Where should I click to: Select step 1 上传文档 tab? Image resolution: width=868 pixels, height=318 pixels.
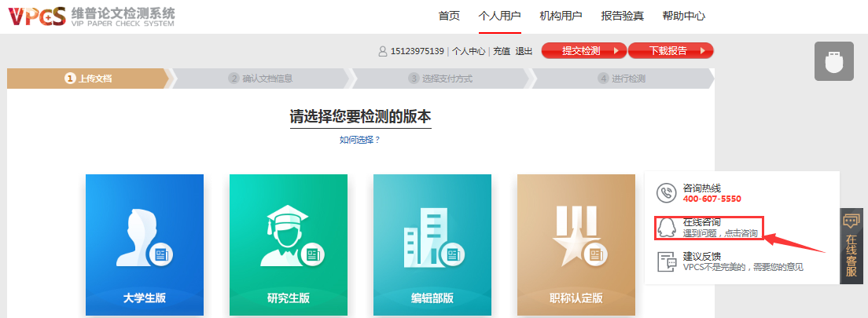[x=88, y=79]
